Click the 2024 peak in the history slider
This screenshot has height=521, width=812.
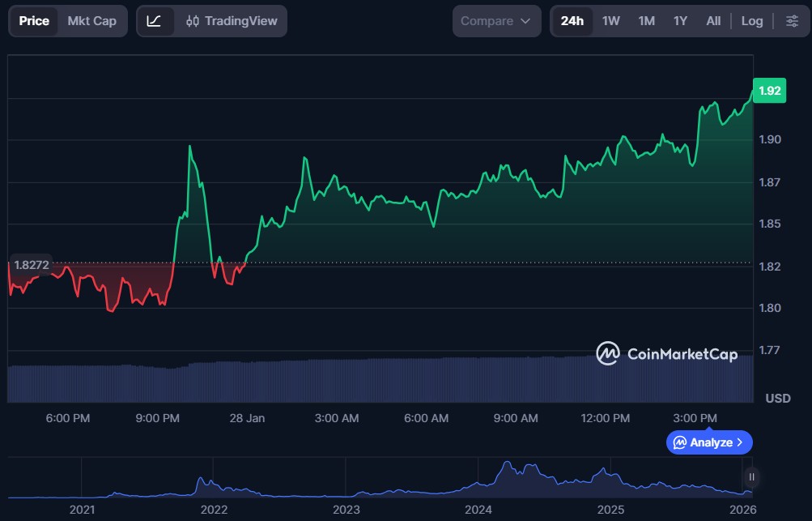pos(507,464)
